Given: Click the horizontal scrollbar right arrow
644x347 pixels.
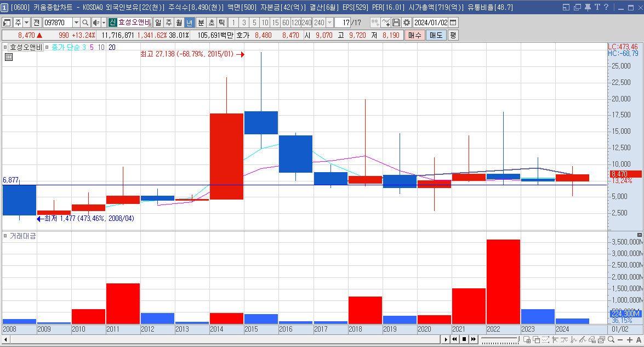Looking at the screenshot, I should (x=446, y=340).
